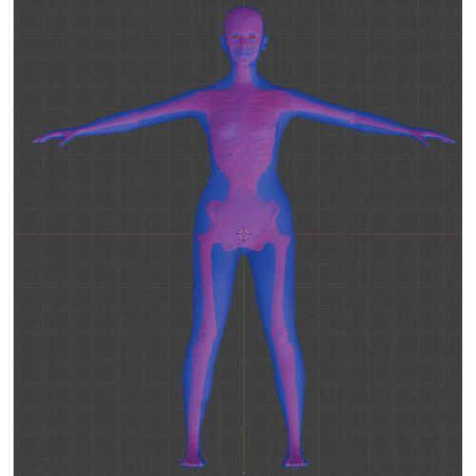Click the 3D cursor at the pelvis
The width and height of the screenshot is (476, 476).
click(244, 235)
